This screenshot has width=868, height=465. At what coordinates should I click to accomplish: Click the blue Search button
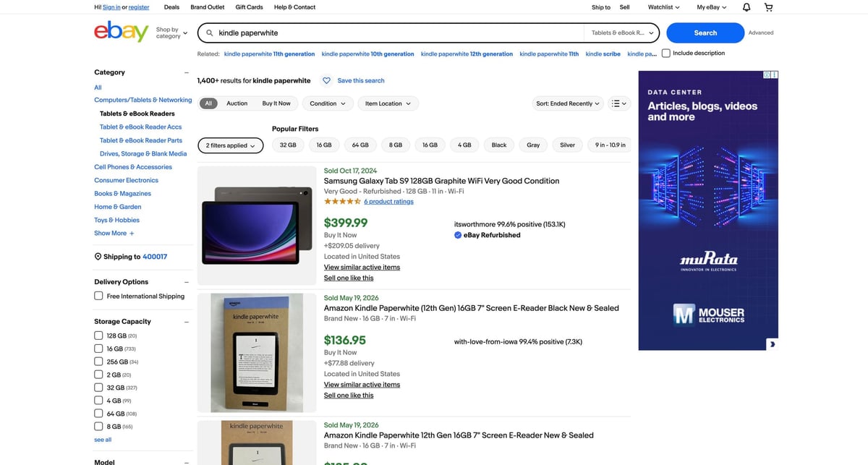coord(705,33)
